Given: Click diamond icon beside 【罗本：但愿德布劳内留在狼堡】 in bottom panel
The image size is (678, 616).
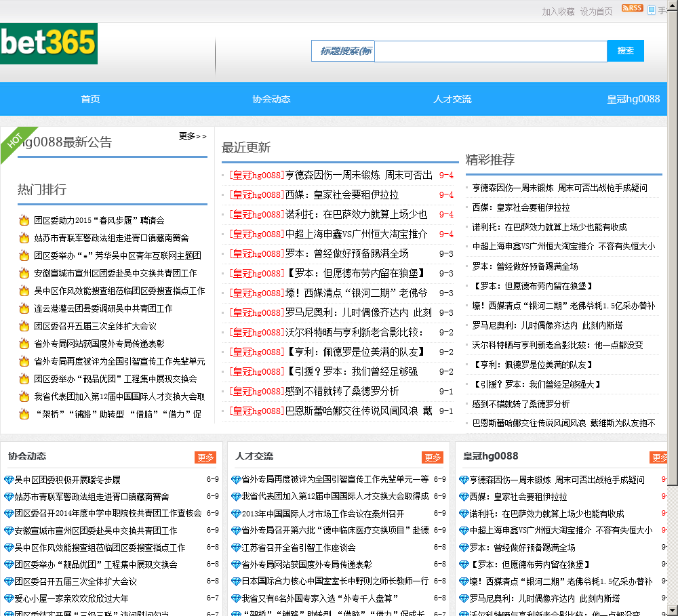Looking at the screenshot, I should [464, 564].
